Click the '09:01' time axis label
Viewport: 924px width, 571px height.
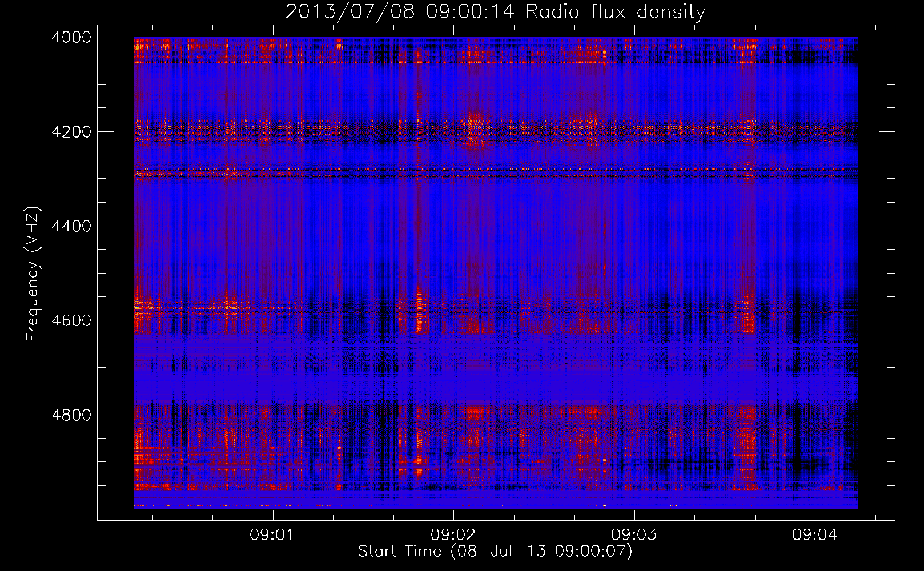272,534
